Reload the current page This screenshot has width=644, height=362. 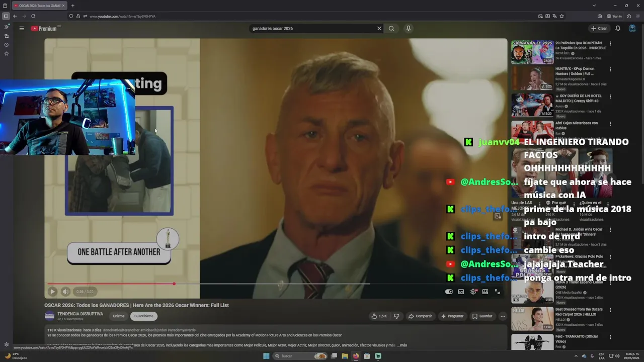pos(33,16)
